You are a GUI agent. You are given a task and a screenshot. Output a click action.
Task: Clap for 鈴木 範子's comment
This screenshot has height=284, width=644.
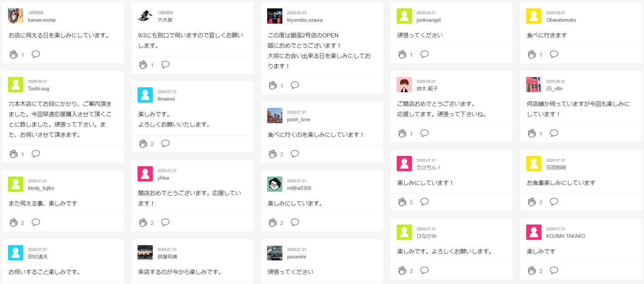point(402,133)
